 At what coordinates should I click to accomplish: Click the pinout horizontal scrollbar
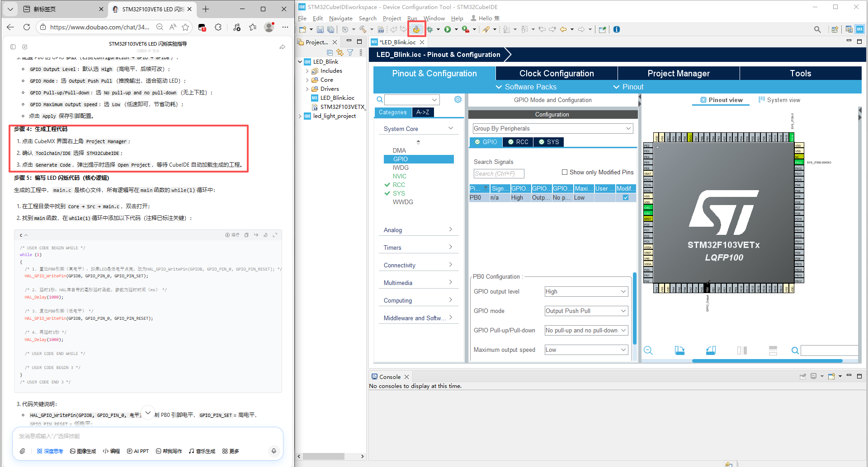pos(767,361)
